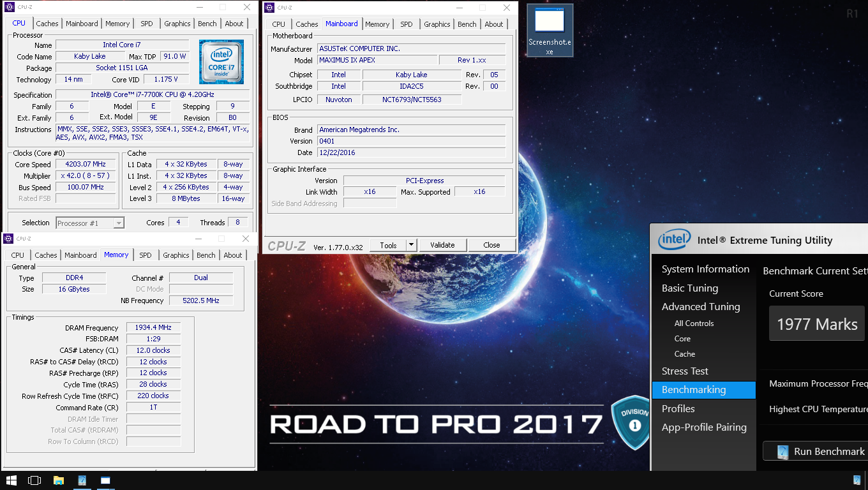Open Caches tab in the Mainboard window

307,24
